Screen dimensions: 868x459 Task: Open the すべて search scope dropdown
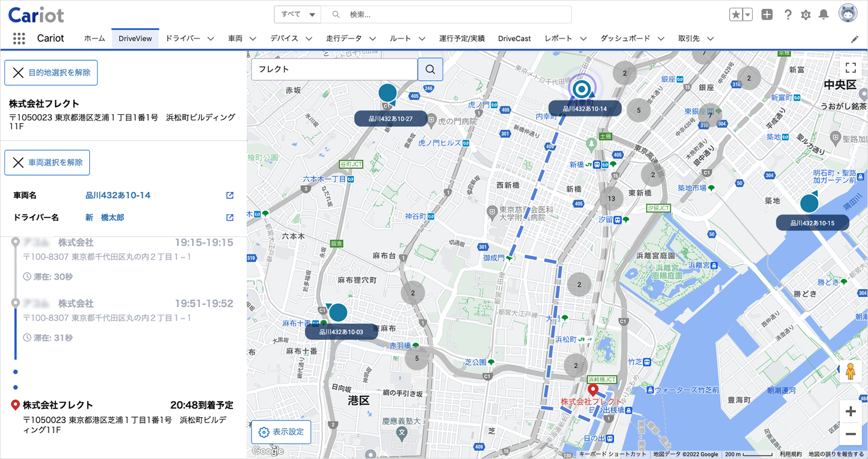click(297, 15)
